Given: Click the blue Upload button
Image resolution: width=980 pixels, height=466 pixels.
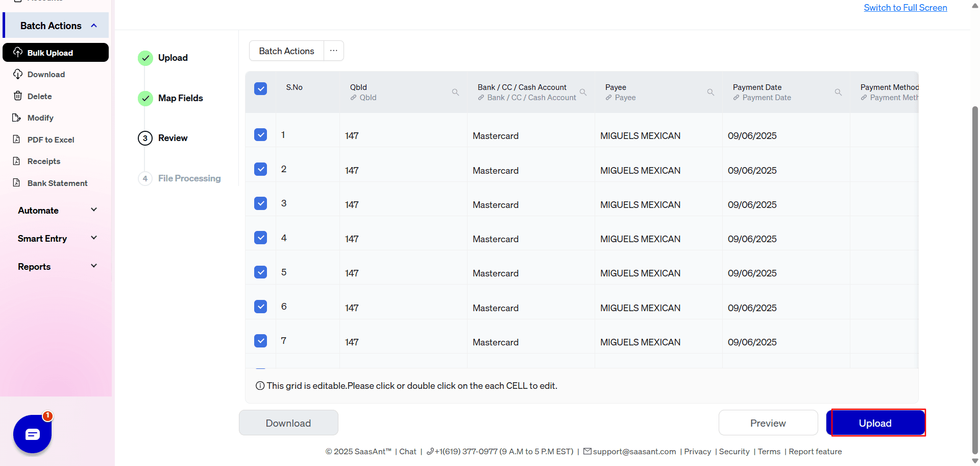Looking at the screenshot, I should 875,423.
